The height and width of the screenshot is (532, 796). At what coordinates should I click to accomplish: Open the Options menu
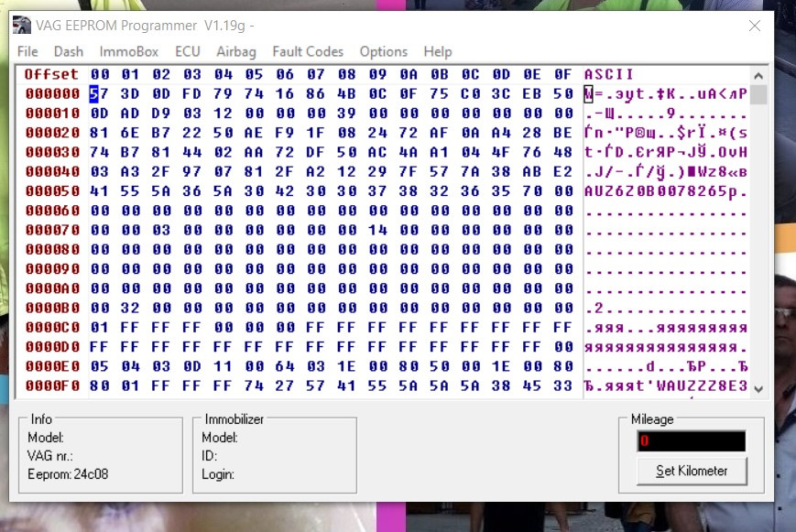point(383,51)
